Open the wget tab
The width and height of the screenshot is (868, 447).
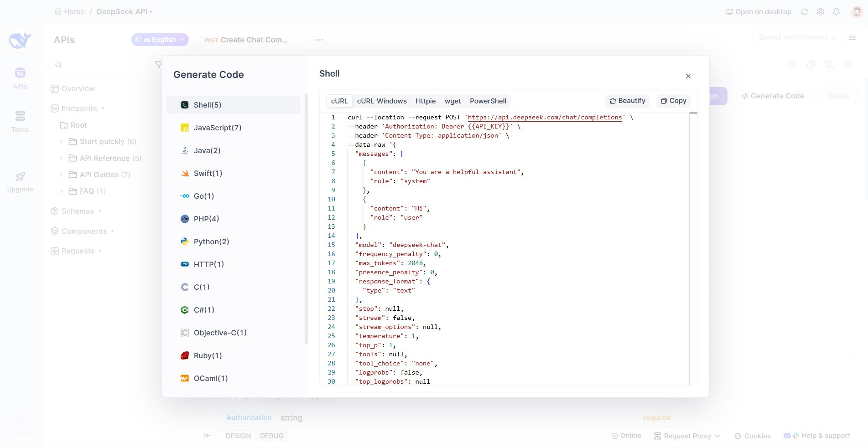[453, 101]
